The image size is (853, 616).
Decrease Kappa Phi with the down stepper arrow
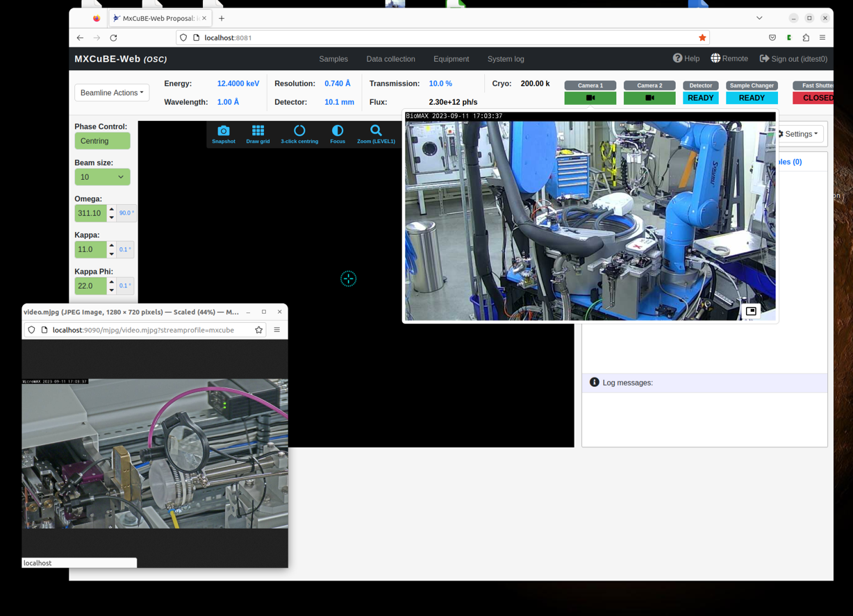pyautogui.click(x=111, y=290)
